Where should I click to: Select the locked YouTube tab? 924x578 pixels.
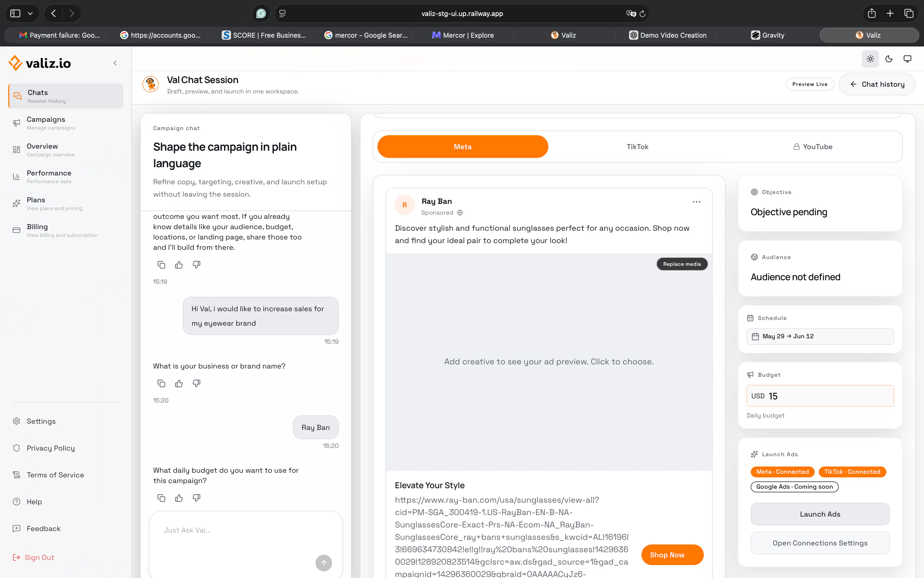(813, 146)
